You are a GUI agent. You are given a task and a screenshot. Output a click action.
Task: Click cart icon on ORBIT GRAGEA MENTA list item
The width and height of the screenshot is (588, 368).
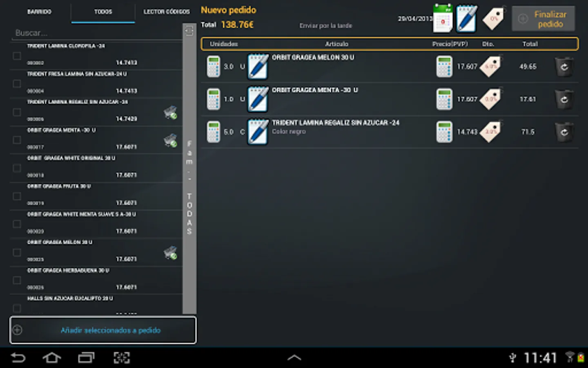tap(170, 140)
